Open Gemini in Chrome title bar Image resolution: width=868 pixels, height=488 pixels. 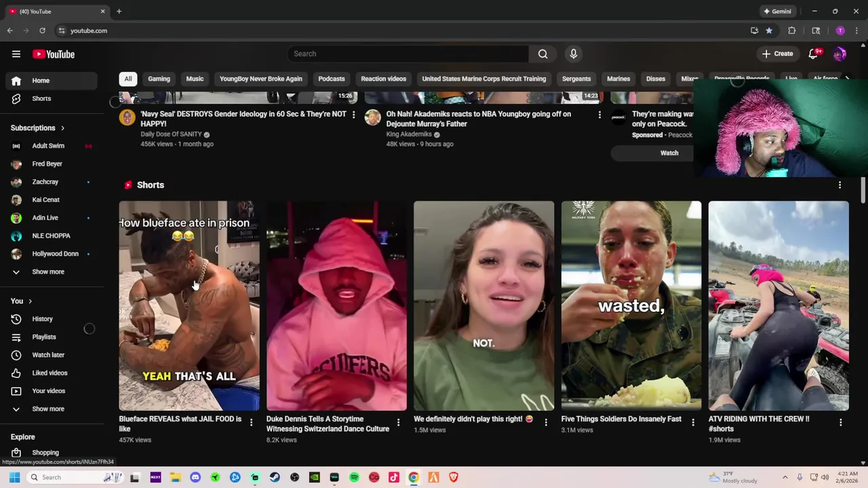pos(777,12)
